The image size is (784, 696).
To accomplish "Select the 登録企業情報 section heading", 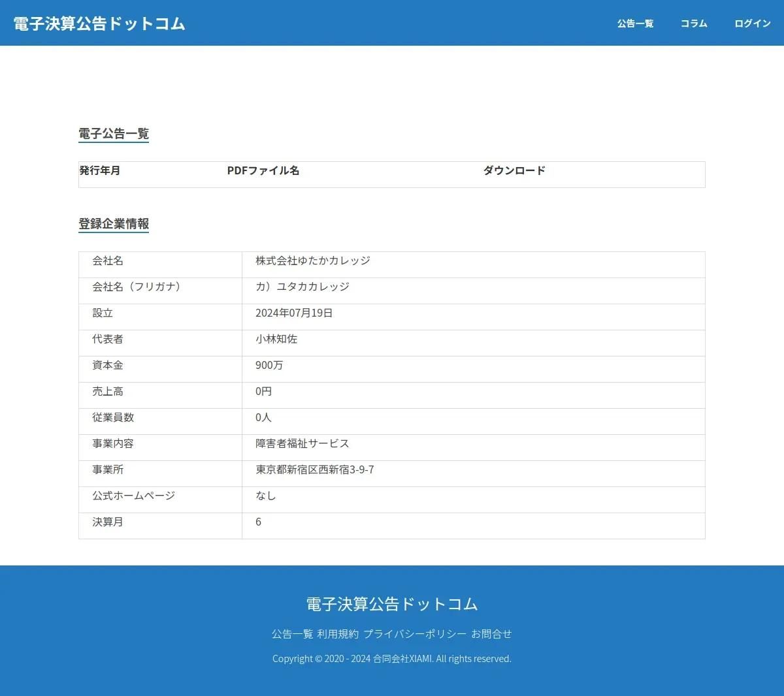I will coord(114,224).
